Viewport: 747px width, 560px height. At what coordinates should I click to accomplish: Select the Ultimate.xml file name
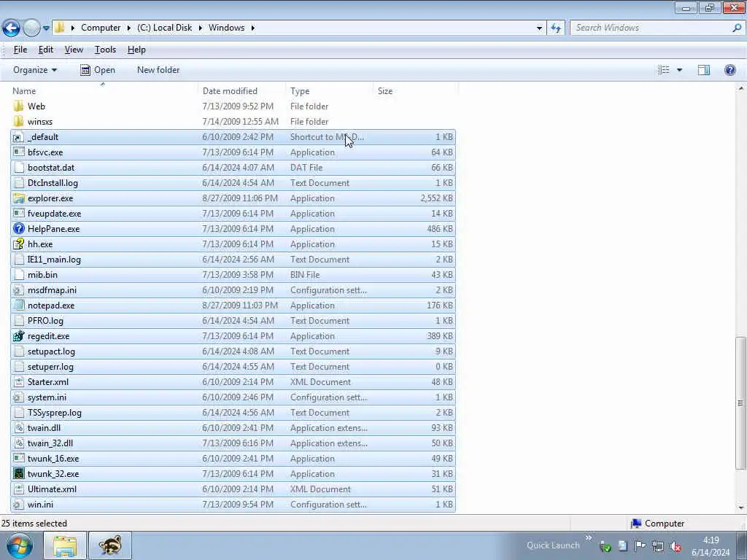(x=52, y=489)
